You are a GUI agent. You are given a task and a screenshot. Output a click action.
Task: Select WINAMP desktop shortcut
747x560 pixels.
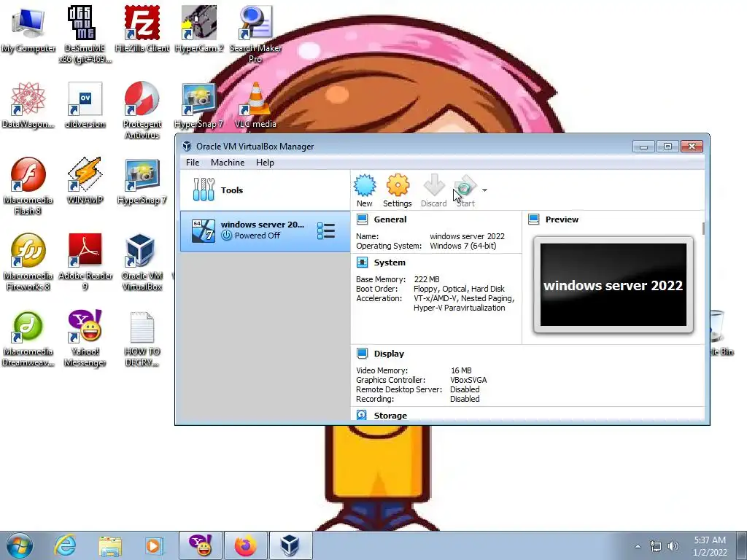point(85,181)
